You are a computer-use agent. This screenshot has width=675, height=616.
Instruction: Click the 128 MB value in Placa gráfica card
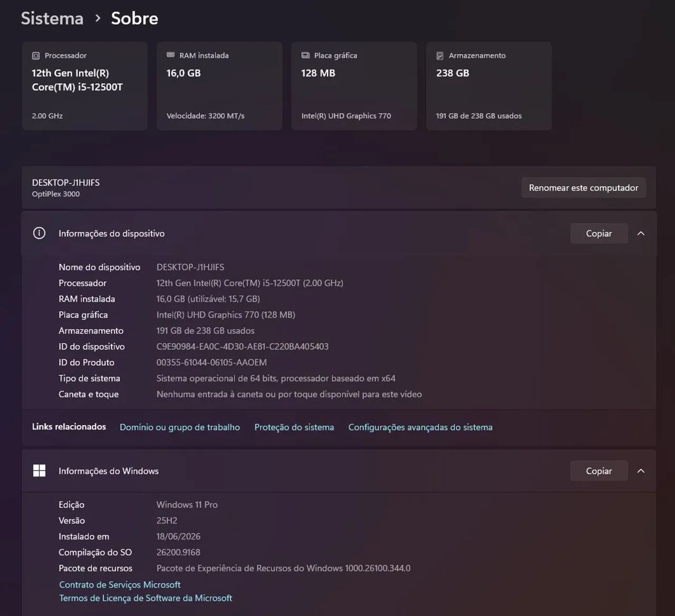click(x=318, y=73)
